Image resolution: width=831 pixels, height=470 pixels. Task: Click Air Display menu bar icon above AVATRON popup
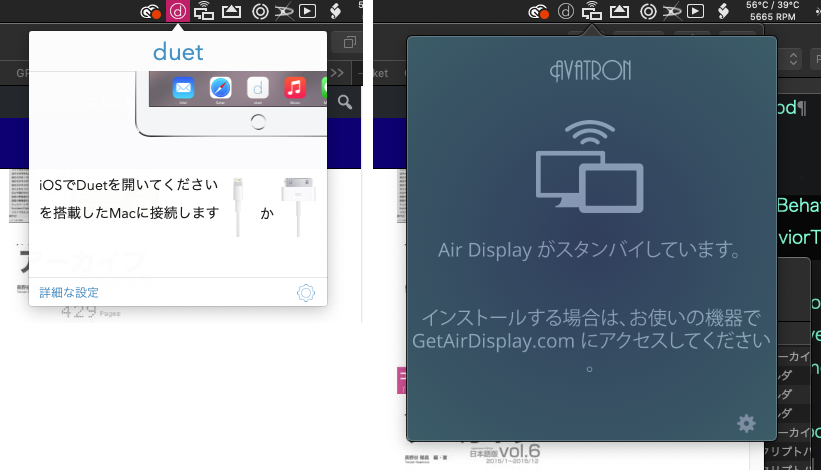coord(591,11)
